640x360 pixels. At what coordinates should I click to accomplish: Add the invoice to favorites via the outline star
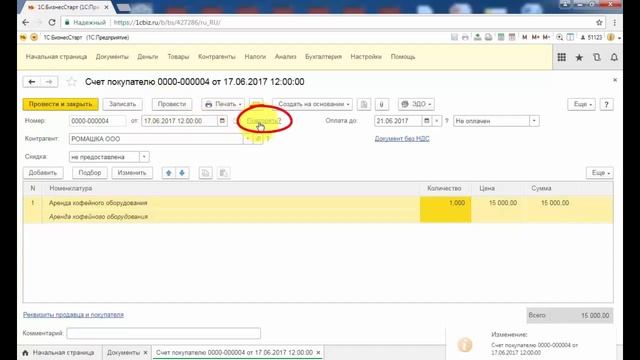[x=72, y=82]
